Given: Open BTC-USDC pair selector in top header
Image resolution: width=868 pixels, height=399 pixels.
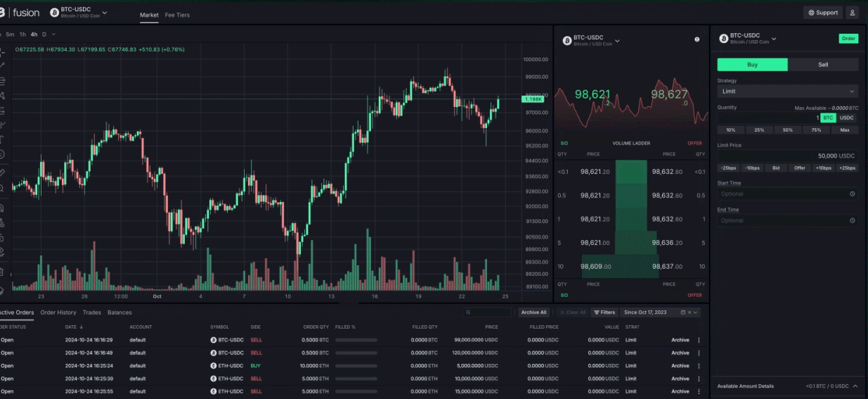Looking at the screenshot, I should point(79,13).
